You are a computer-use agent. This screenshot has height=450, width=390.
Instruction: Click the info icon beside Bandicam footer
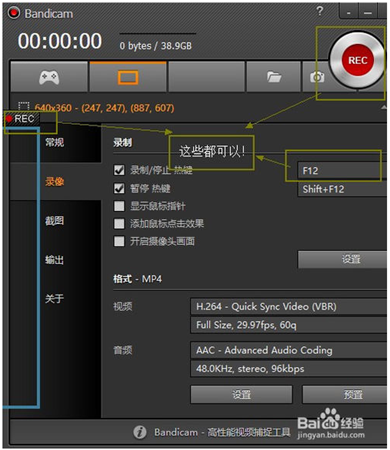pyautogui.click(x=140, y=432)
